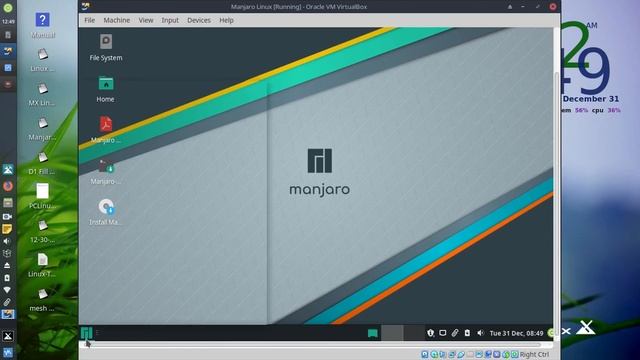Click the eject media icon in host side panel
The width and height of the screenshot is (640, 360).
pyautogui.click(x=7, y=266)
